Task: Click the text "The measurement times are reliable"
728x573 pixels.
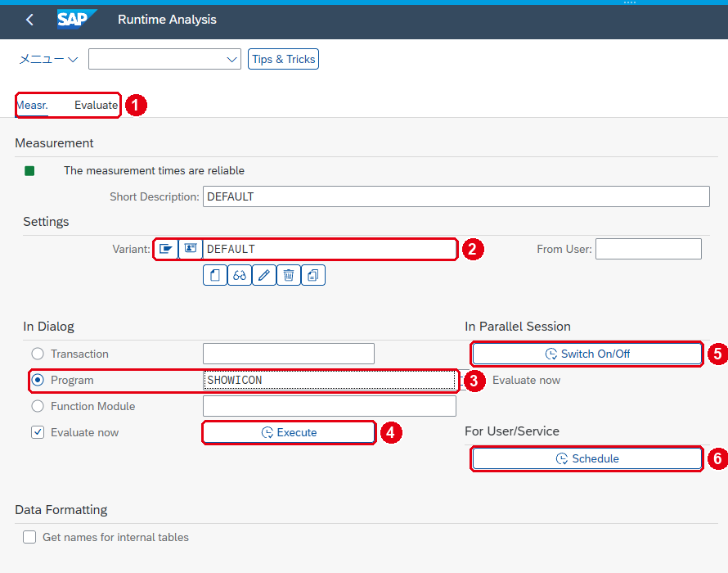Action: [154, 170]
